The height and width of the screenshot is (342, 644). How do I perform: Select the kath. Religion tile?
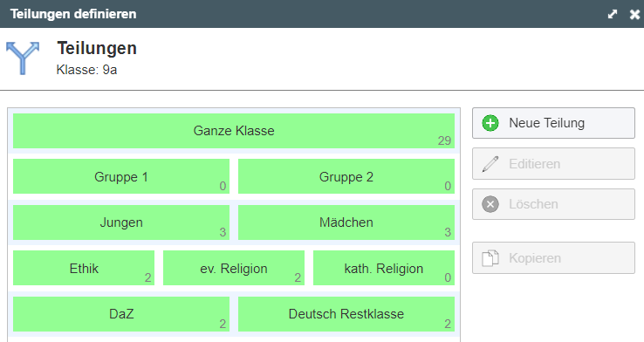[384, 268]
